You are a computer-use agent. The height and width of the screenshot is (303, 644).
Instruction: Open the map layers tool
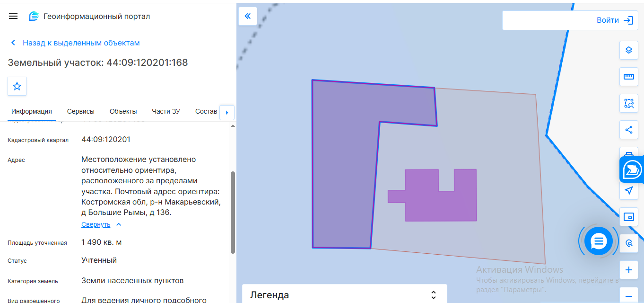[x=628, y=50]
